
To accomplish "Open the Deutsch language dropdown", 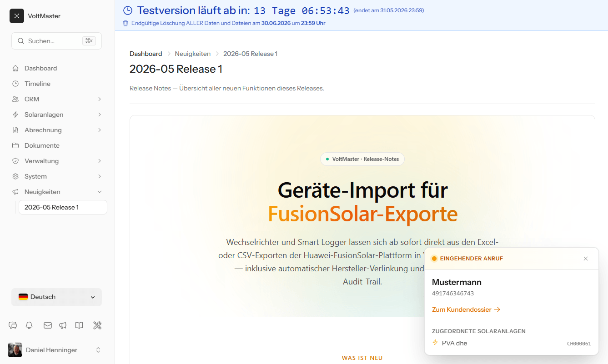I will 57,297.
